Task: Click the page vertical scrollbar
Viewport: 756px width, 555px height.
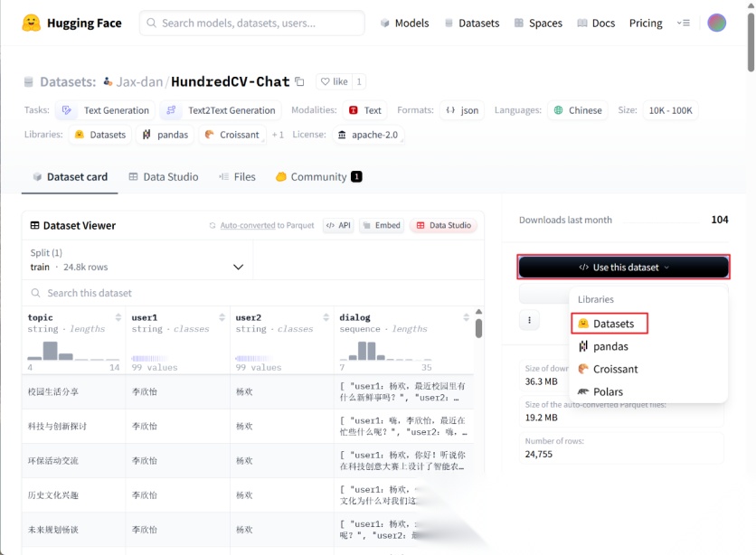Action: tap(751, 42)
